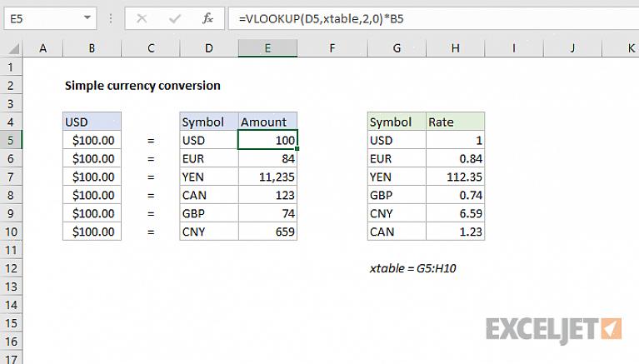Click the xtable = G5:H10 note cell
Image resolution: width=639 pixels, height=364 pixels.
[413, 268]
